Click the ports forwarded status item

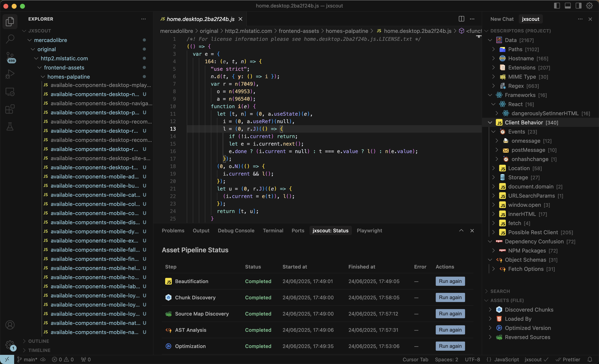(x=86, y=359)
